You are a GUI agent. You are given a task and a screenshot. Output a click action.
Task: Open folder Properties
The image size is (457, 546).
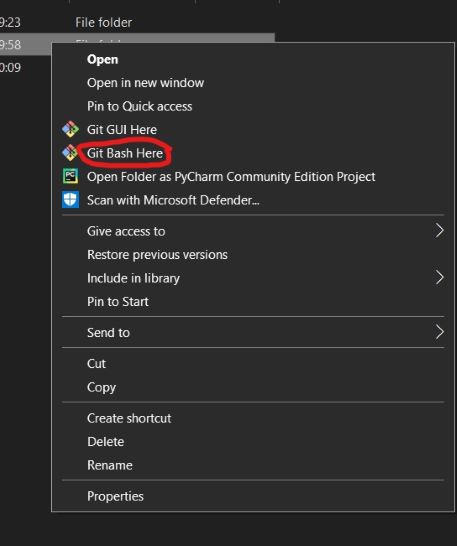[115, 496]
